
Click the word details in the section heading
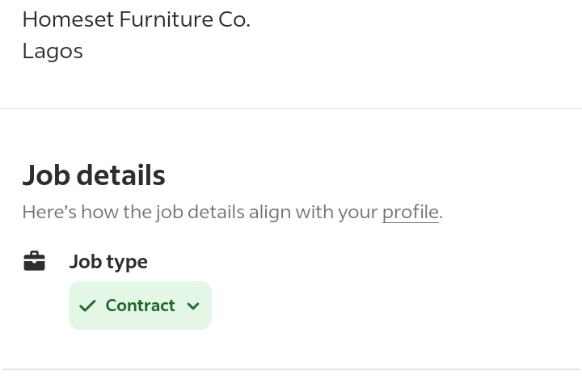120,175
